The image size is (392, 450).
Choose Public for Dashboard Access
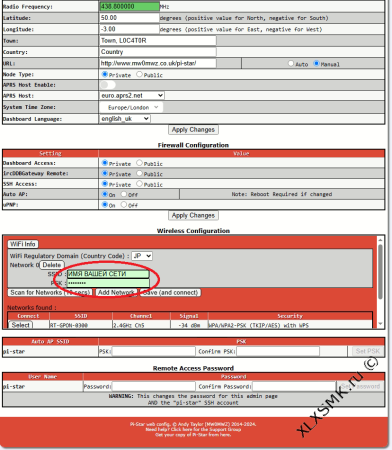139,163
